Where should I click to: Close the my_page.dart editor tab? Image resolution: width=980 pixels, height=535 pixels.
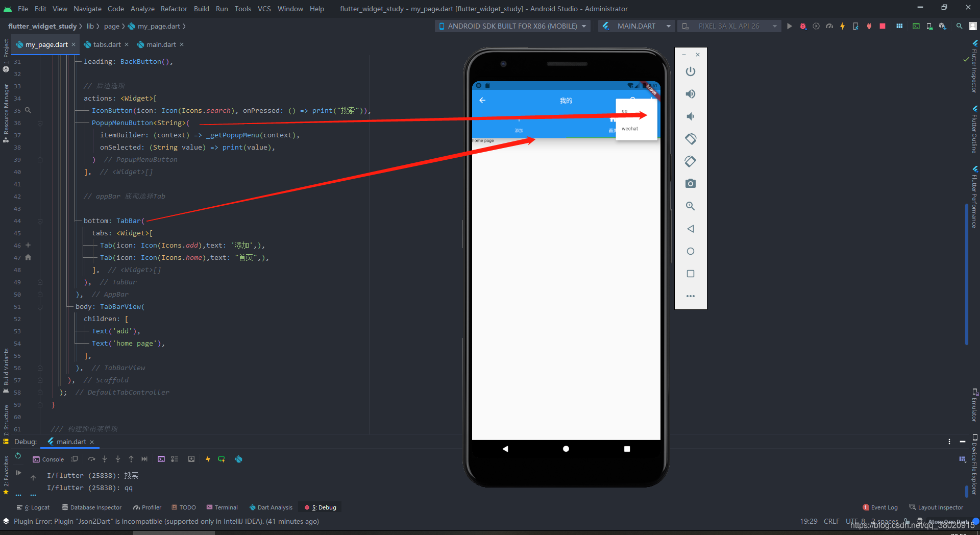point(73,44)
